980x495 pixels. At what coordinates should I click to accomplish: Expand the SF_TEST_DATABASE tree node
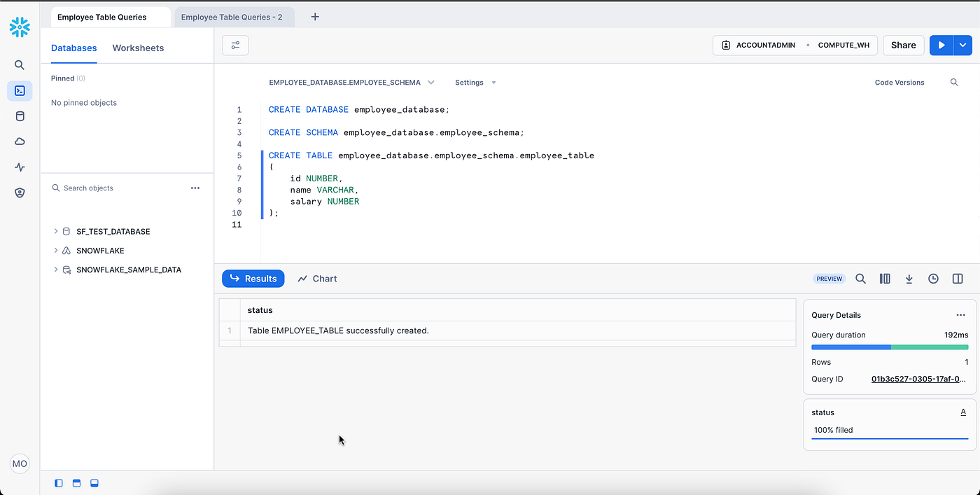pyautogui.click(x=56, y=231)
